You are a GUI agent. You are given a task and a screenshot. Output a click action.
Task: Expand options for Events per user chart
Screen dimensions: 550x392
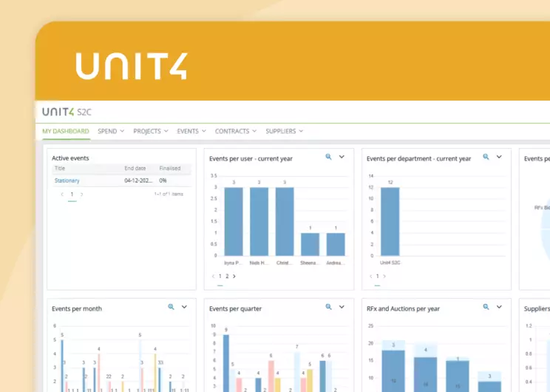342,157
